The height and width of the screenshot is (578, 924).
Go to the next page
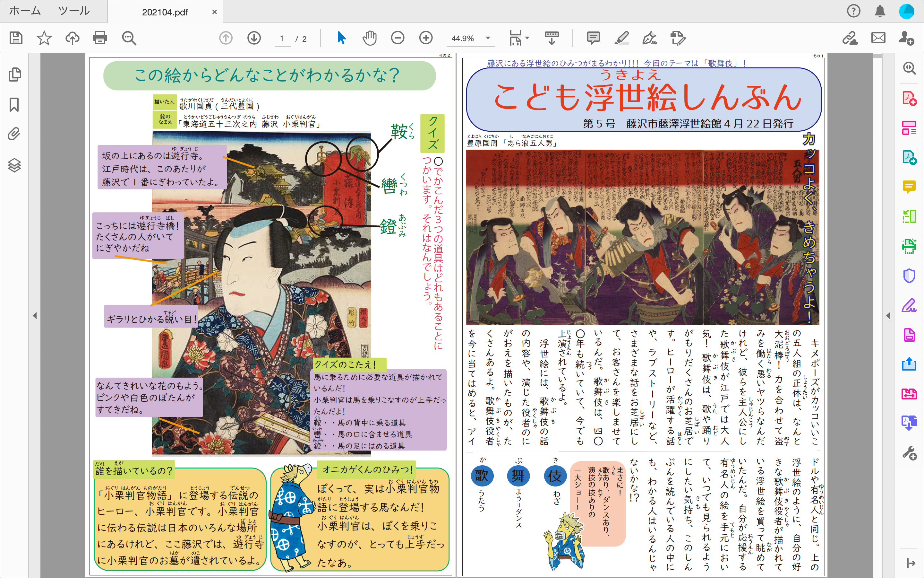(x=254, y=38)
